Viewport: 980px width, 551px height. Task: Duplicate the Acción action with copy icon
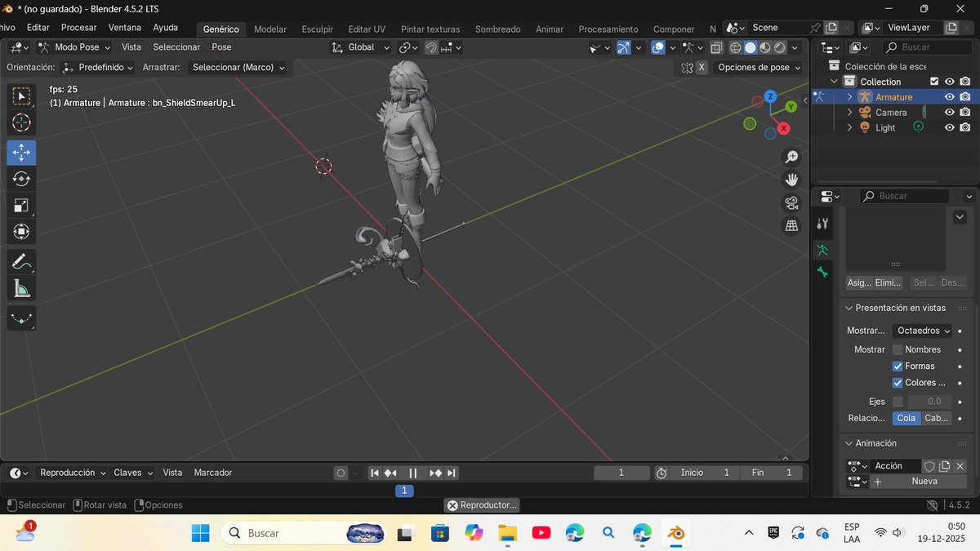945,466
